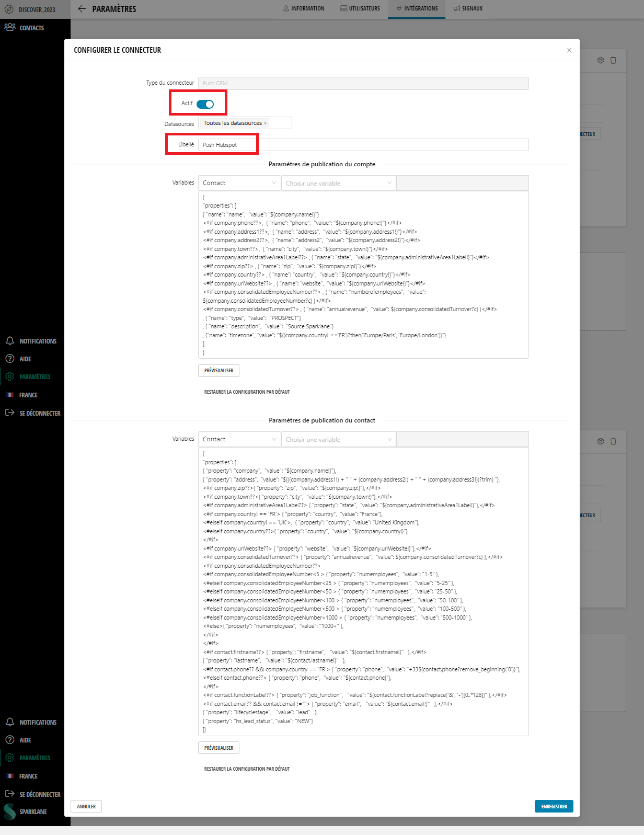The width and height of the screenshot is (644, 835).
Task: Click the back arrow beside PARAMÈTRES title
Action: tap(82, 8)
